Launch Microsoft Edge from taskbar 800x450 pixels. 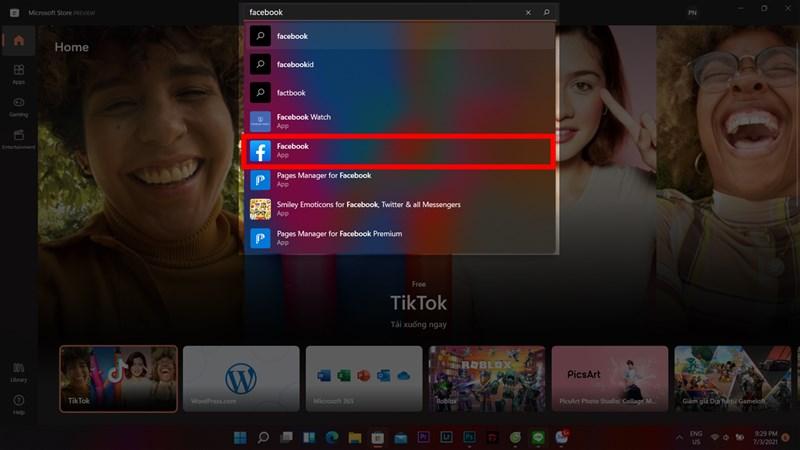click(x=332, y=437)
